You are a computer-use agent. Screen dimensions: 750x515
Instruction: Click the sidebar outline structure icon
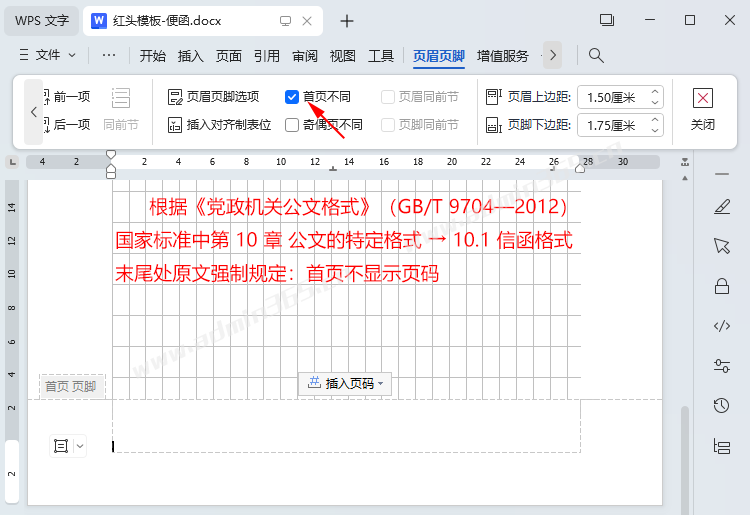[x=722, y=446]
